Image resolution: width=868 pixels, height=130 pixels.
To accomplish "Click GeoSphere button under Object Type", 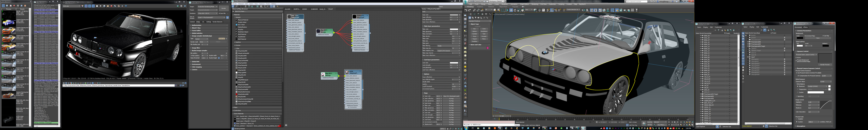I will [484, 31].
